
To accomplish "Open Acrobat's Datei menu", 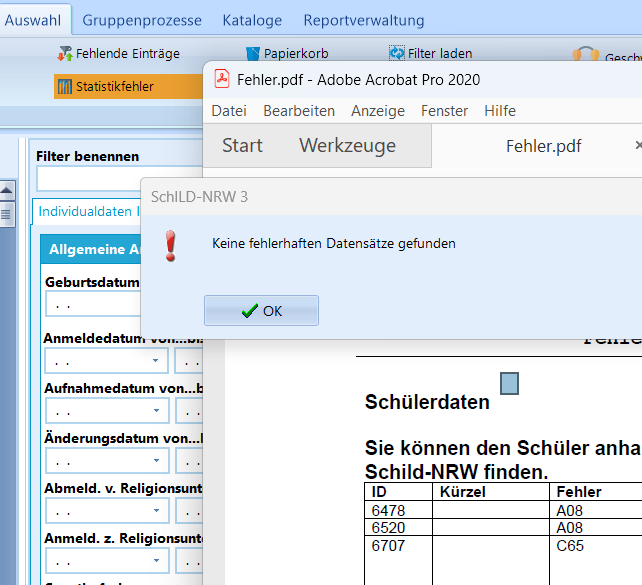I will tap(229, 111).
